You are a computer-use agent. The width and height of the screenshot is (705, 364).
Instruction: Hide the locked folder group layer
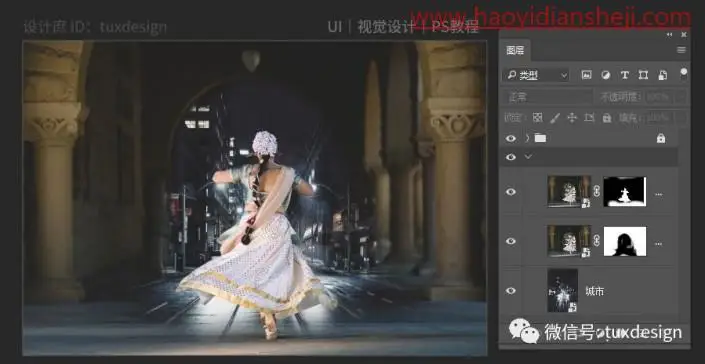(511, 138)
